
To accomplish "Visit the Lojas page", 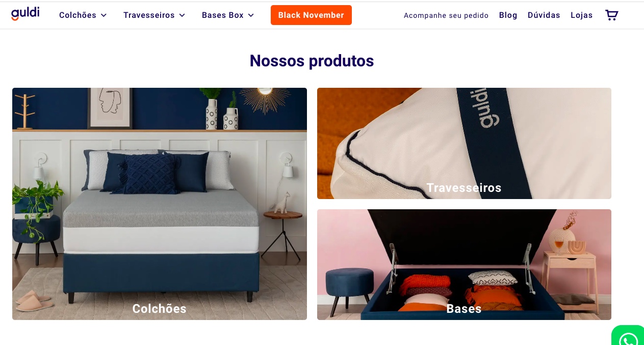I will coord(582,15).
